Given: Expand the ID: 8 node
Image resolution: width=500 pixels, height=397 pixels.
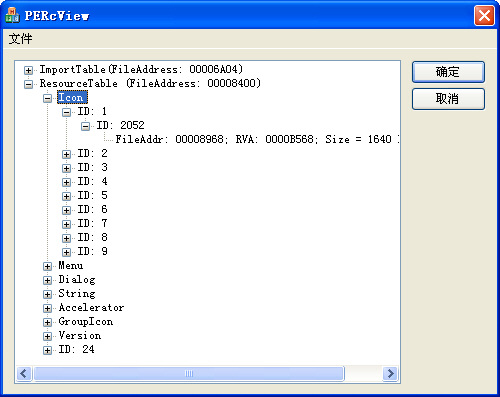Looking at the screenshot, I should point(67,238).
